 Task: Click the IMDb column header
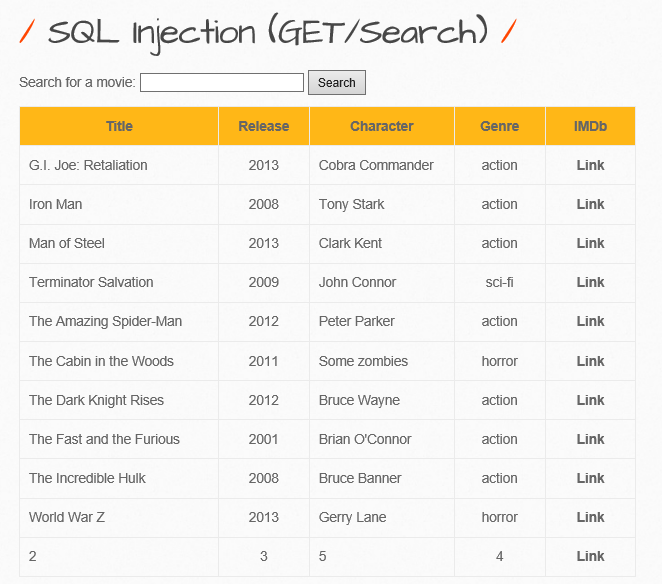coord(590,126)
